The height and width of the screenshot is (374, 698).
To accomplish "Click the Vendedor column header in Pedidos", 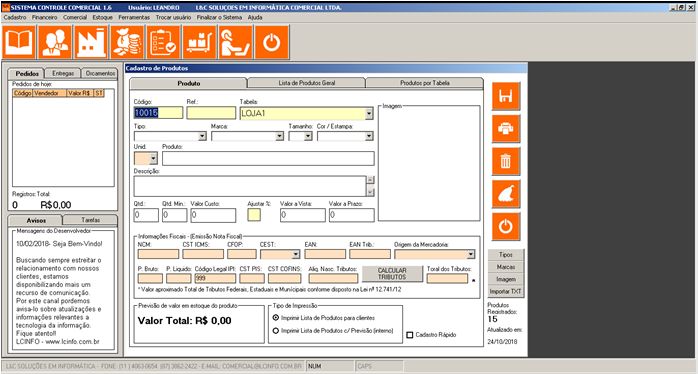I will point(49,93).
